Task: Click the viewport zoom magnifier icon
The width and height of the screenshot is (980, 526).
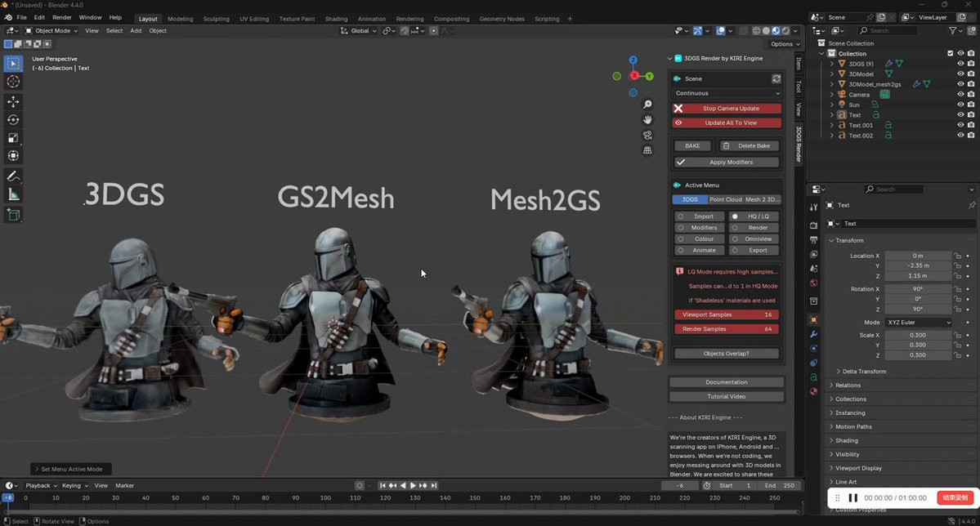Action: tap(647, 105)
